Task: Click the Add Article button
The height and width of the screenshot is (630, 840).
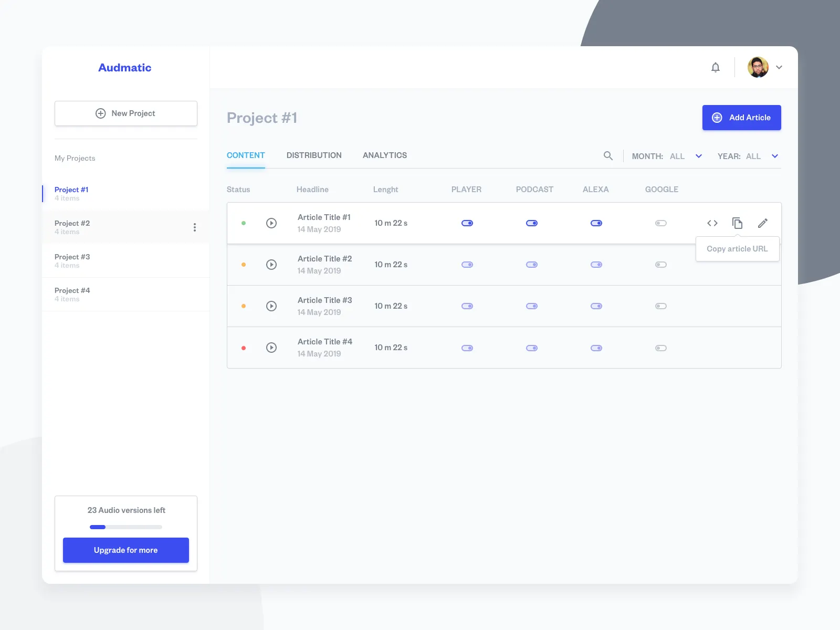Action: point(741,117)
